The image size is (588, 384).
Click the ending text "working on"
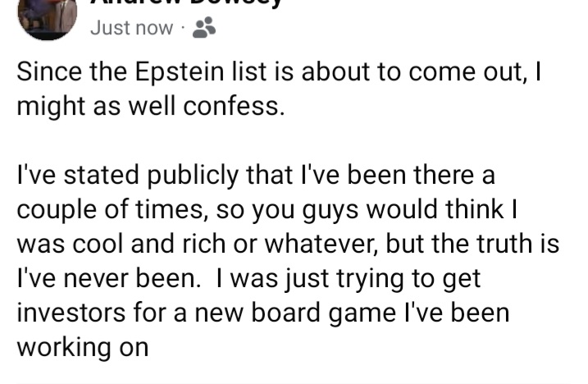pyautogui.click(x=83, y=347)
